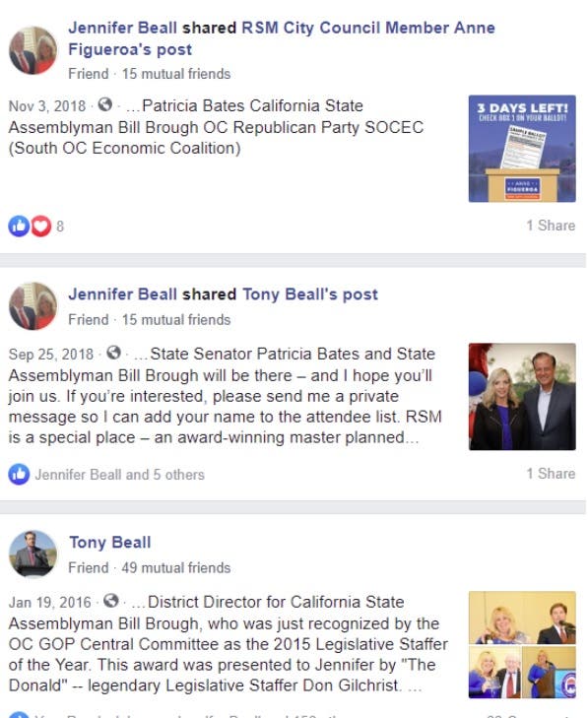
Task: Open Jennifer Beall's avatar on the Tony Beall share
Action: point(33,306)
